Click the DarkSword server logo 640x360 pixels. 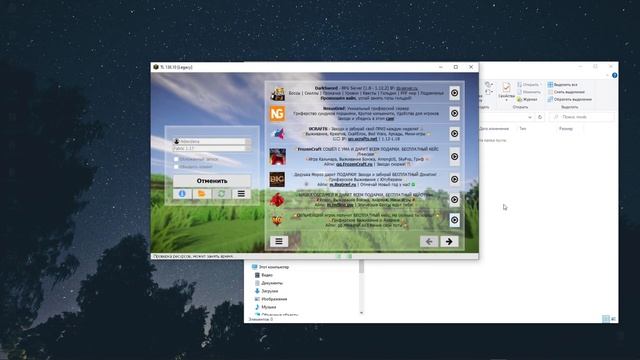click(x=278, y=93)
